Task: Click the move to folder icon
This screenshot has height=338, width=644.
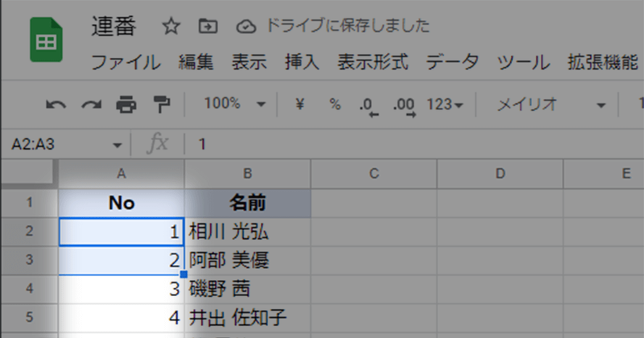Action: tap(208, 27)
